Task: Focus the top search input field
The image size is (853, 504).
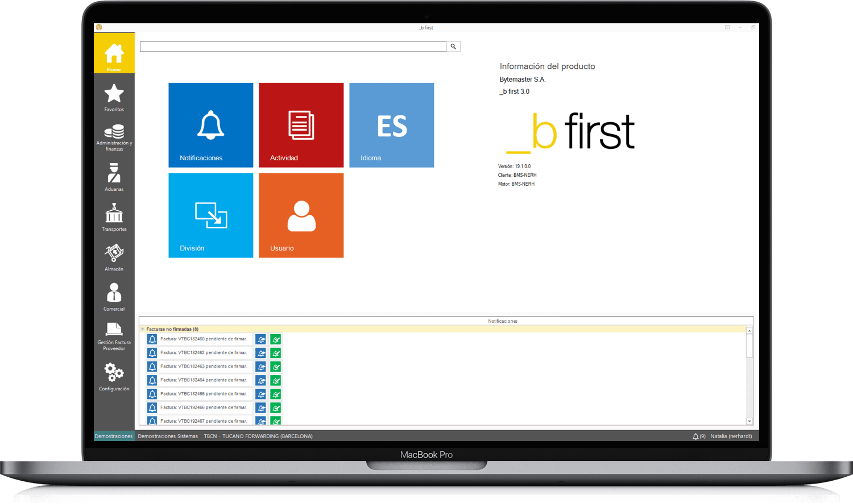Action: [293, 47]
